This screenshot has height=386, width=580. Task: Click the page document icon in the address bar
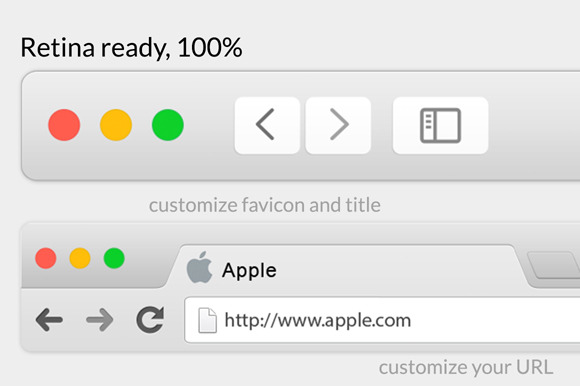[x=207, y=320]
